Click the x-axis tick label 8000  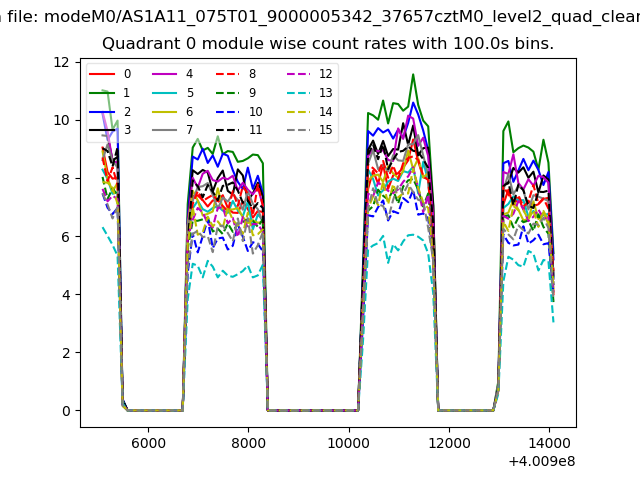(x=248, y=443)
